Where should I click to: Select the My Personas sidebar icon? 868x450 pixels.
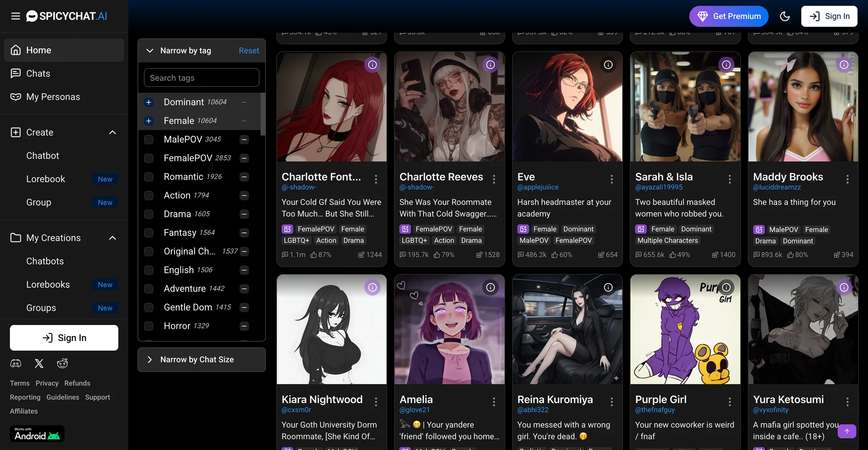click(15, 96)
